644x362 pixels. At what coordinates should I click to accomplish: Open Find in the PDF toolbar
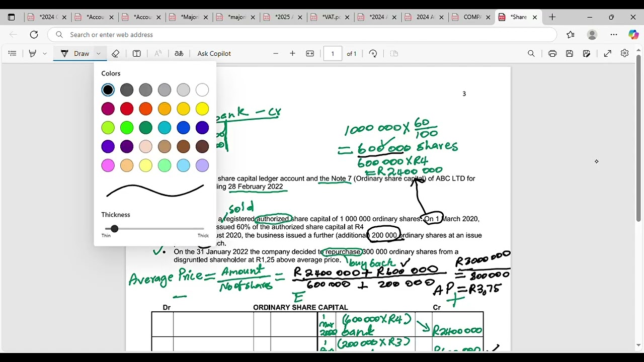click(x=531, y=53)
